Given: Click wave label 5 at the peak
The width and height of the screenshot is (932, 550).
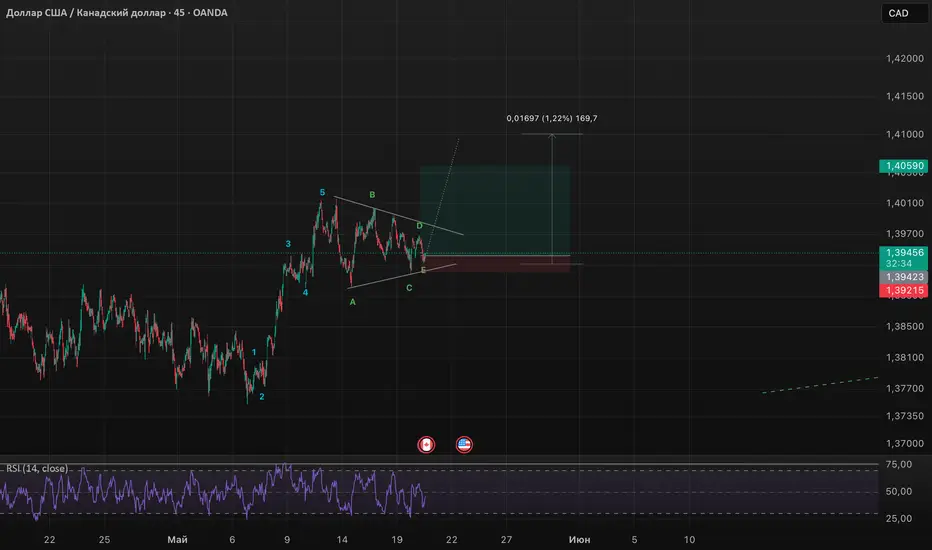Looking at the screenshot, I should [322, 192].
